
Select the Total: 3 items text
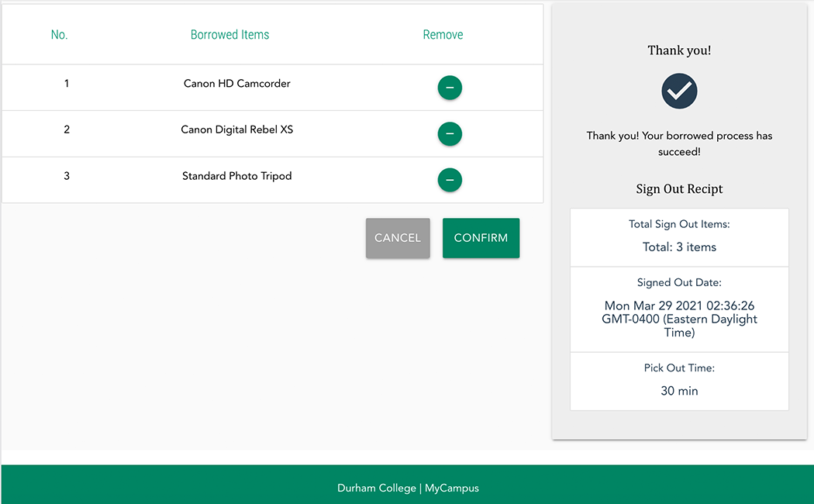click(x=679, y=247)
